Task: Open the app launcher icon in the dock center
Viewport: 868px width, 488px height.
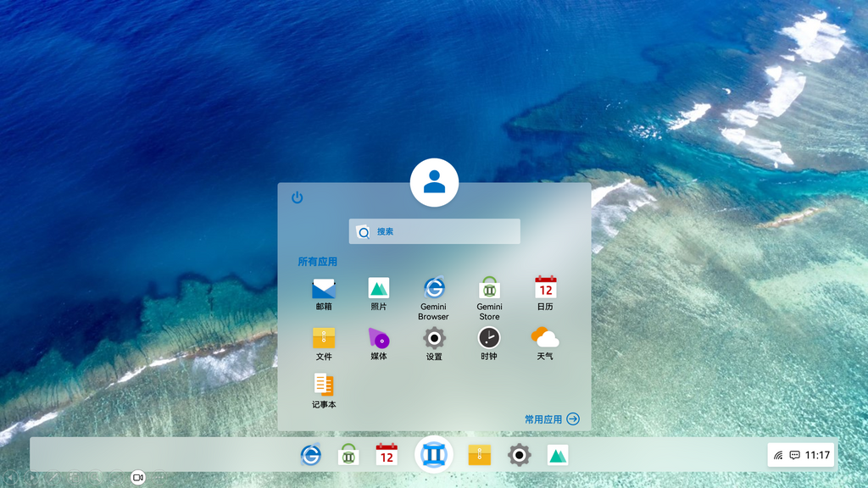Action: coord(434,455)
